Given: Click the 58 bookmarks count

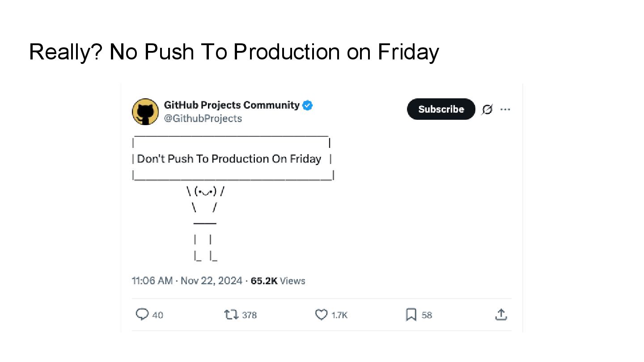Looking at the screenshot, I should click(x=427, y=315).
